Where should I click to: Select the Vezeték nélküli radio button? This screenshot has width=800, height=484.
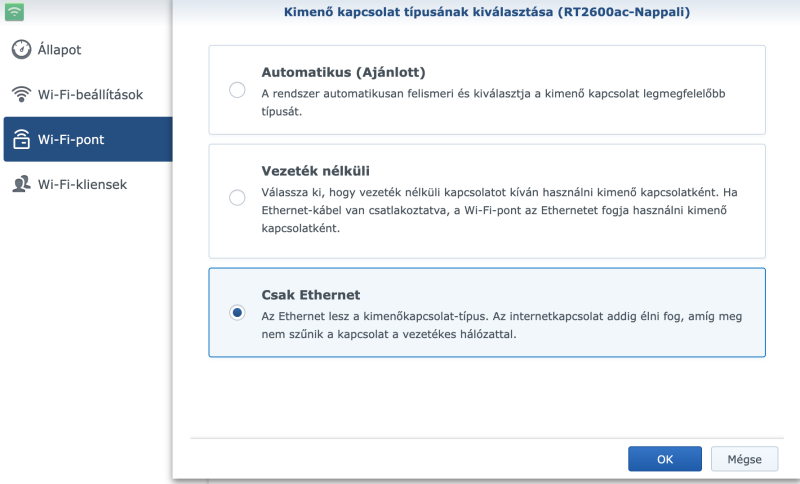point(237,198)
